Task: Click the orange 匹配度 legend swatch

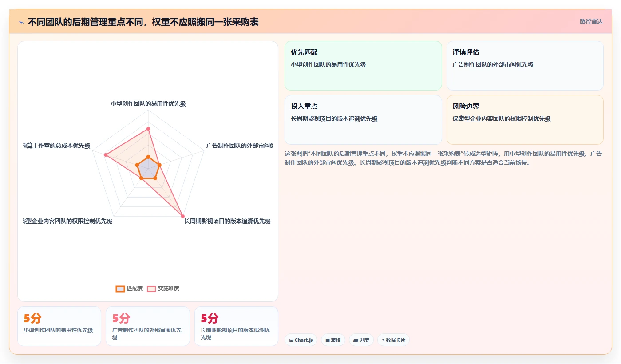Action: 120,289
